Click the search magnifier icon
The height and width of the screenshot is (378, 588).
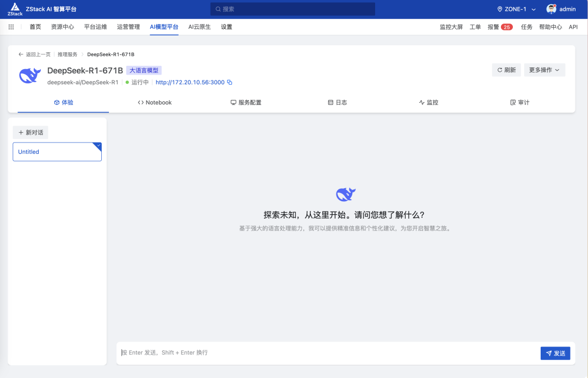[218, 9]
